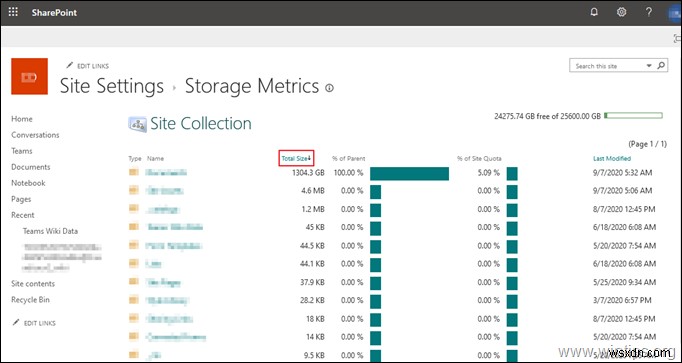Open Teams Wiki Data under Recent
The image size is (682, 363).
click(50, 231)
